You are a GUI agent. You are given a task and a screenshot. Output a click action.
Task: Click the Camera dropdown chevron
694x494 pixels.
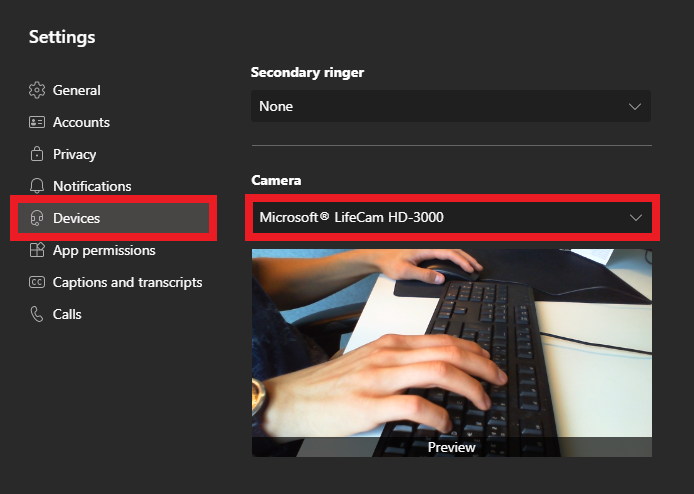click(x=636, y=218)
